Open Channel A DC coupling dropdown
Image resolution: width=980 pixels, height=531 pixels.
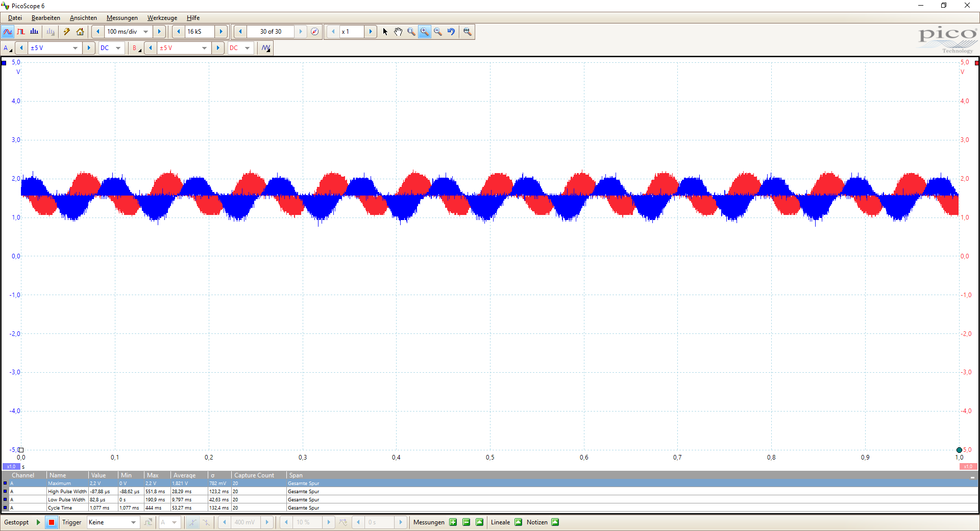[x=118, y=48]
